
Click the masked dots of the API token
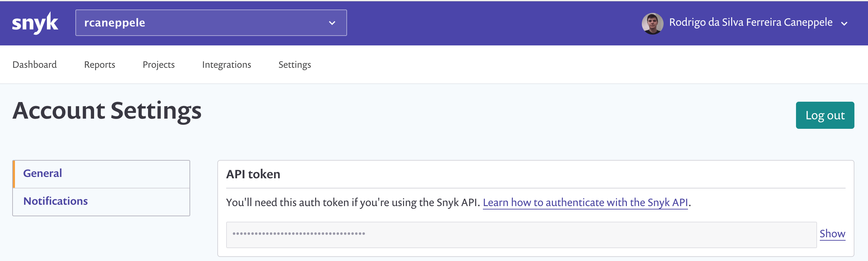click(299, 234)
